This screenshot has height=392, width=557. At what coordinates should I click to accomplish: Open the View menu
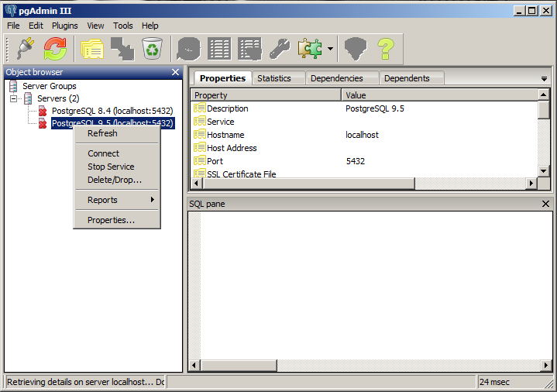click(x=95, y=26)
